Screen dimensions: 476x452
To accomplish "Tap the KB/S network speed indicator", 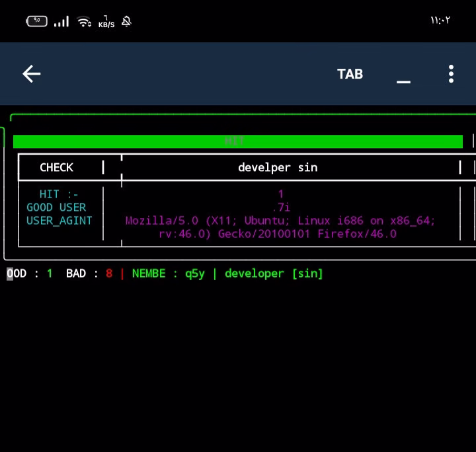I will pos(106,22).
